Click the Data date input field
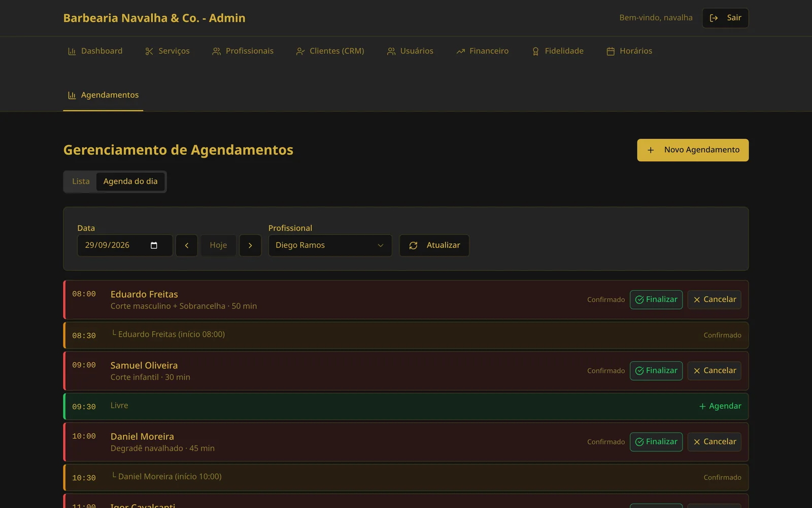Screen dimensions: 812x508 click(x=125, y=245)
